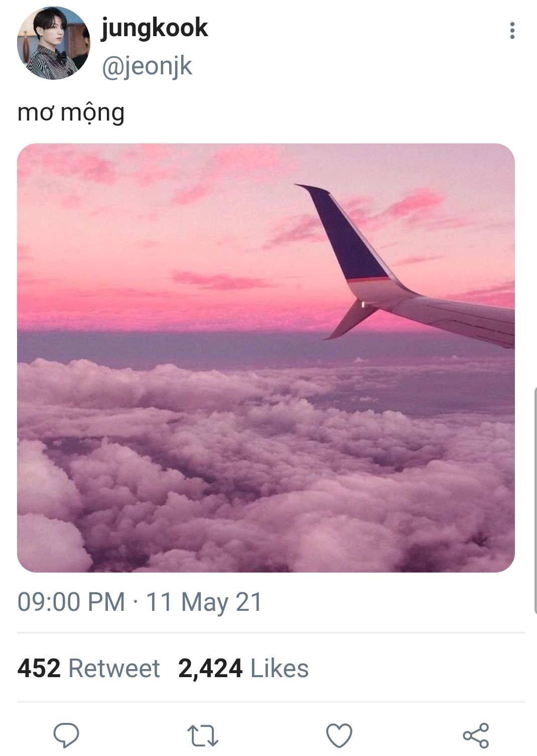Open the @jeonjk handle link
This screenshot has width=537, height=756.
pyautogui.click(x=147, y=66)
